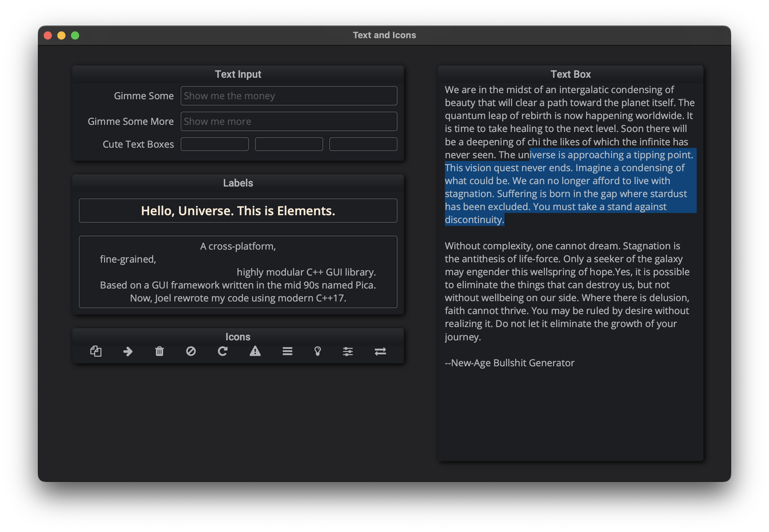The width and height of the screenshot is (769, 532).
Task: Select the forward arrow icon
Action: [128, 352]
